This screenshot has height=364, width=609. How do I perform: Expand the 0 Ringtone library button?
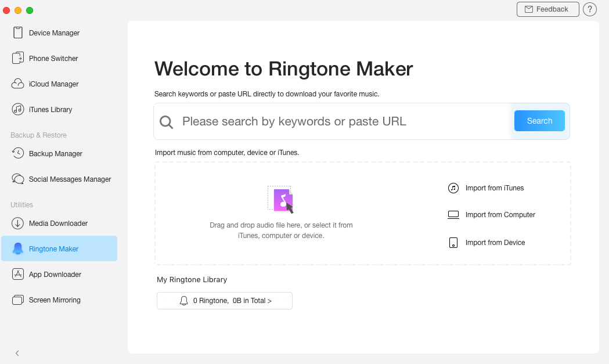pos(225,301)
